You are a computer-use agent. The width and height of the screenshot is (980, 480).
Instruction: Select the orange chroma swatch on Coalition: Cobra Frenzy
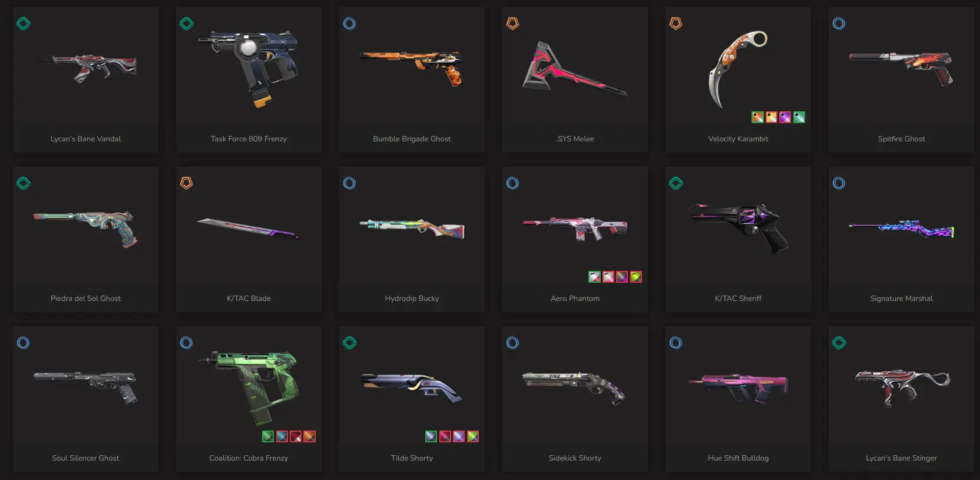[x=310, y=436]
